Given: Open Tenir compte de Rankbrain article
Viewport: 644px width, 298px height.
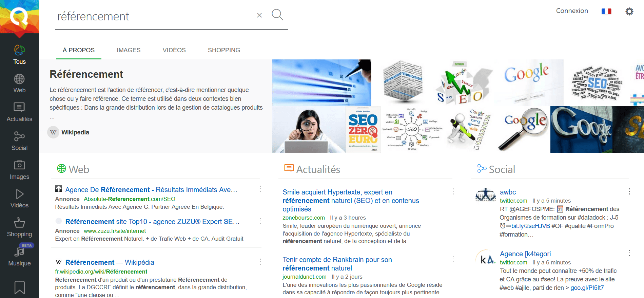Looking at the screenshot, I should (337, 264).
